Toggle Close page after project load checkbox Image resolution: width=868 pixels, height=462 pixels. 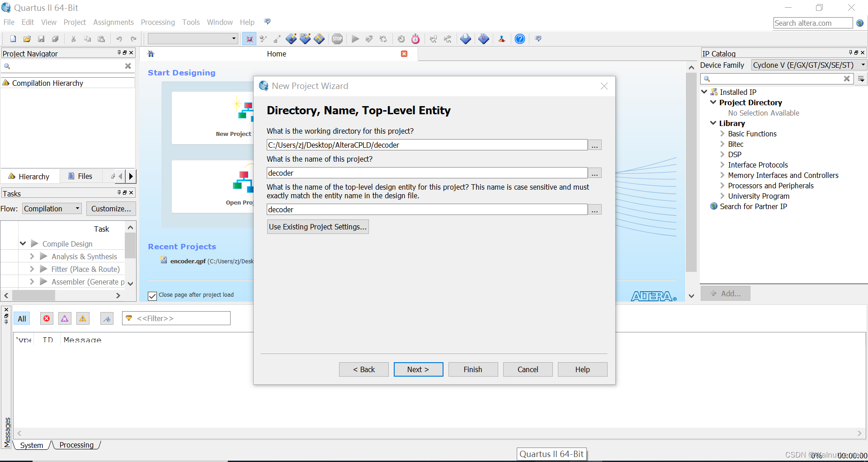[152, 296]
